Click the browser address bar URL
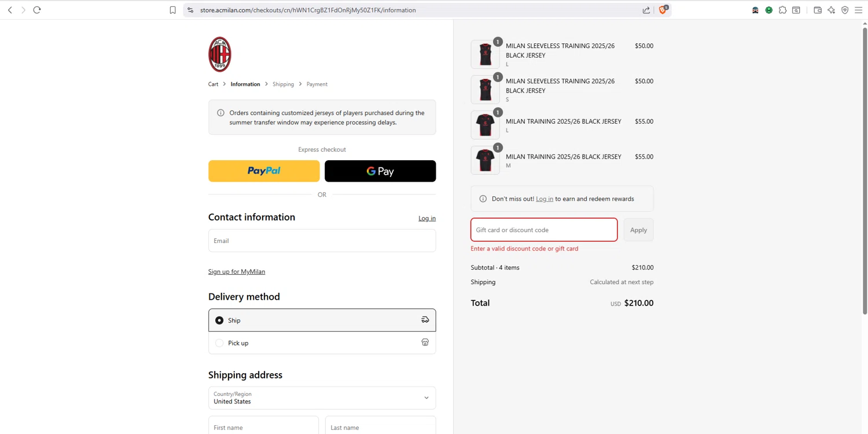The image size is (868, 434). [x=308, y=10]
